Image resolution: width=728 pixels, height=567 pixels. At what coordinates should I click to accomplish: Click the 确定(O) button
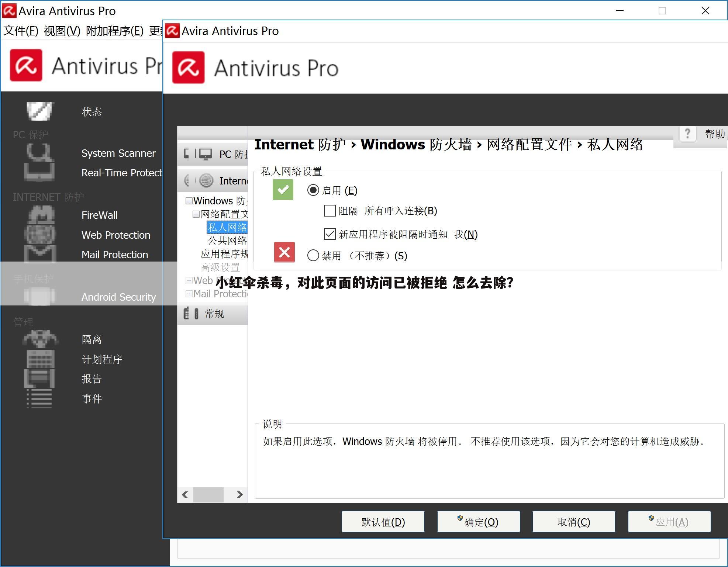(x=479, y=522)
